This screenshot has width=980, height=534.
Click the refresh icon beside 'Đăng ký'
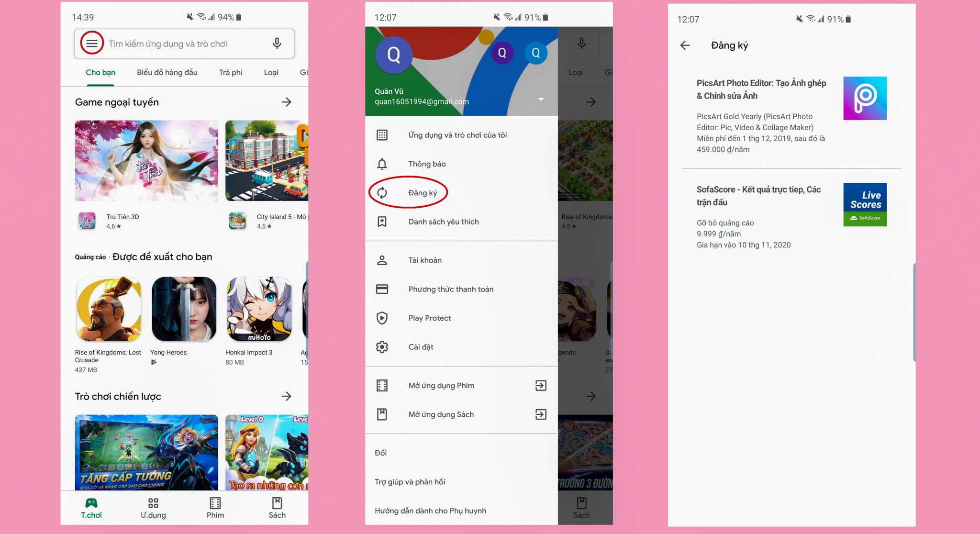click(382, 193)
